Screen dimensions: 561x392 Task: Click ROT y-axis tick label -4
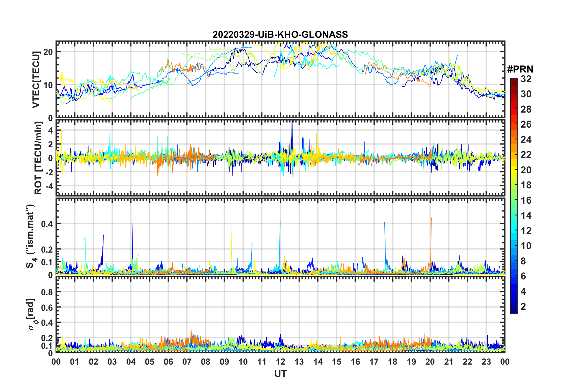click(49, 186)
